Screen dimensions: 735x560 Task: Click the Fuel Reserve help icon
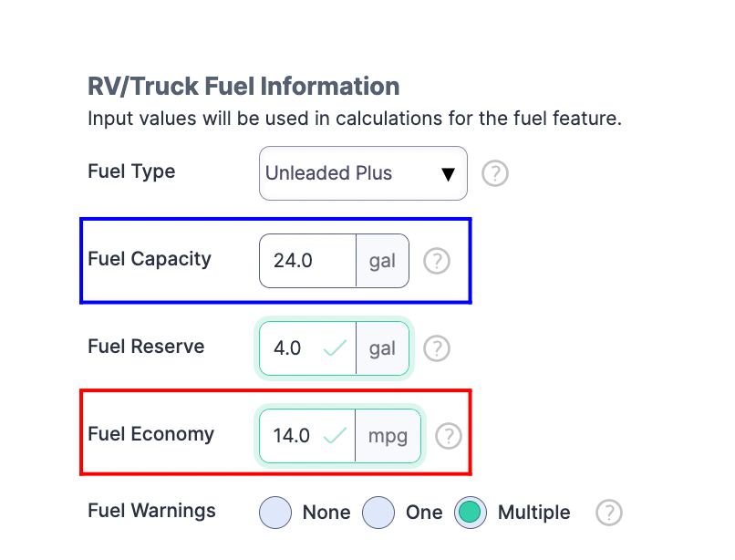coord(436,348)
